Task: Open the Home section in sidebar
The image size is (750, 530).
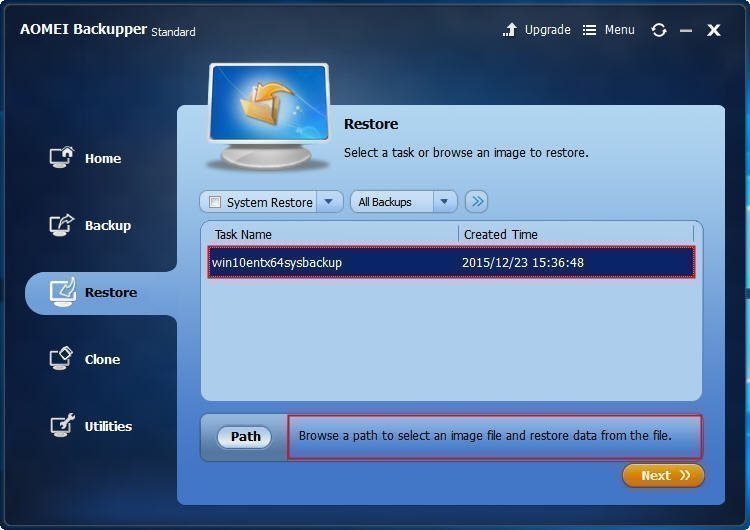Action: point(85,158)
